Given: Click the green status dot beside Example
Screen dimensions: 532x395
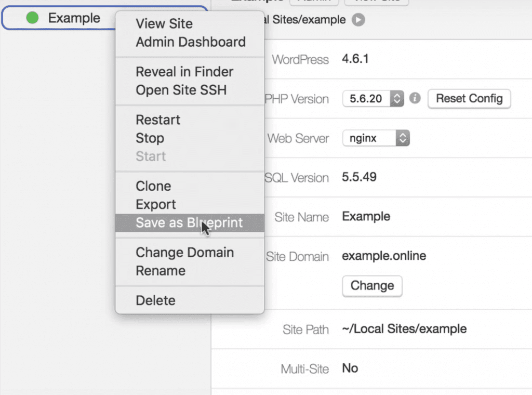Looking at the screenshot, I should (32, 18).
